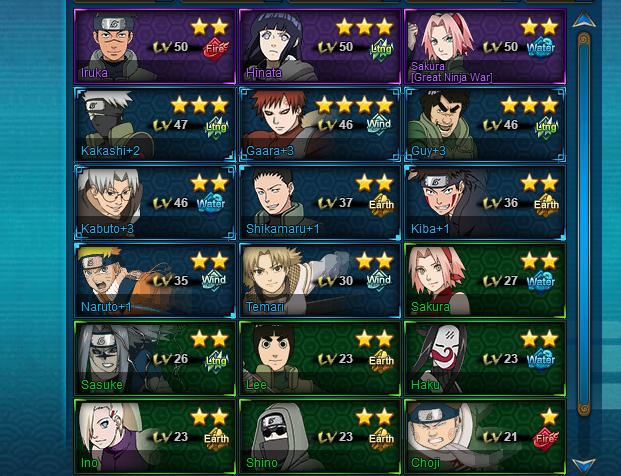Select Iruka's Fire element icon

(215, 49)
